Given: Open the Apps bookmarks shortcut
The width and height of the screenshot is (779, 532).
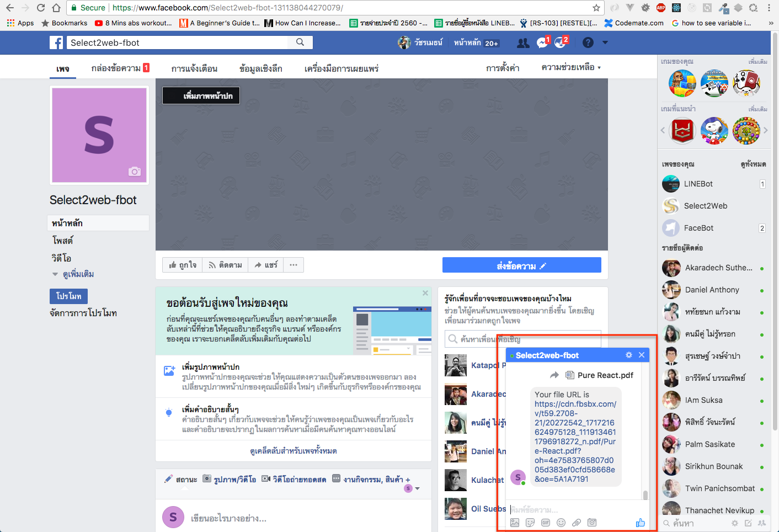Looking at the screenshot, I should 20,23.
